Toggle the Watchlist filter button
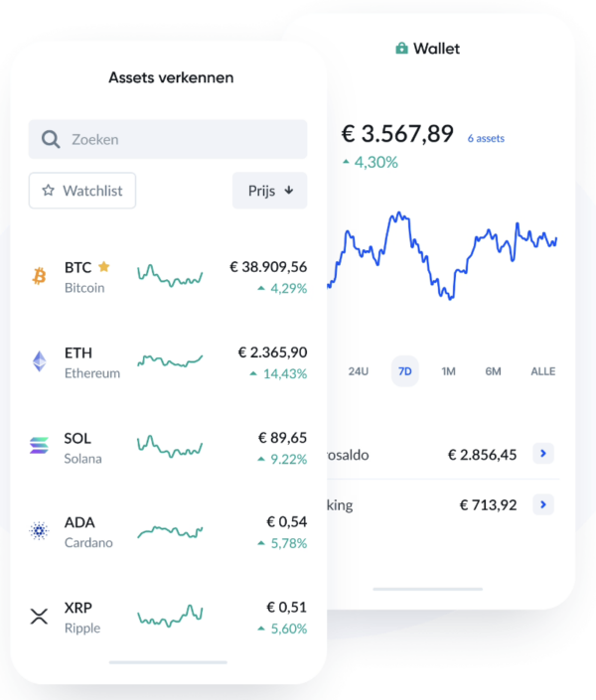This screenshot has height=700, width=596. (82, 191)
